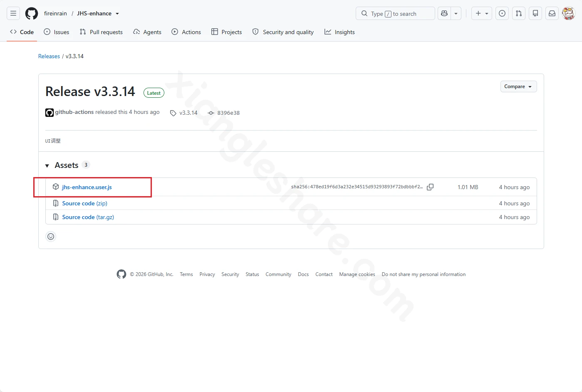Click the Assets count badge 3
The width and height of the screenshot is (582, 392).
86,165
